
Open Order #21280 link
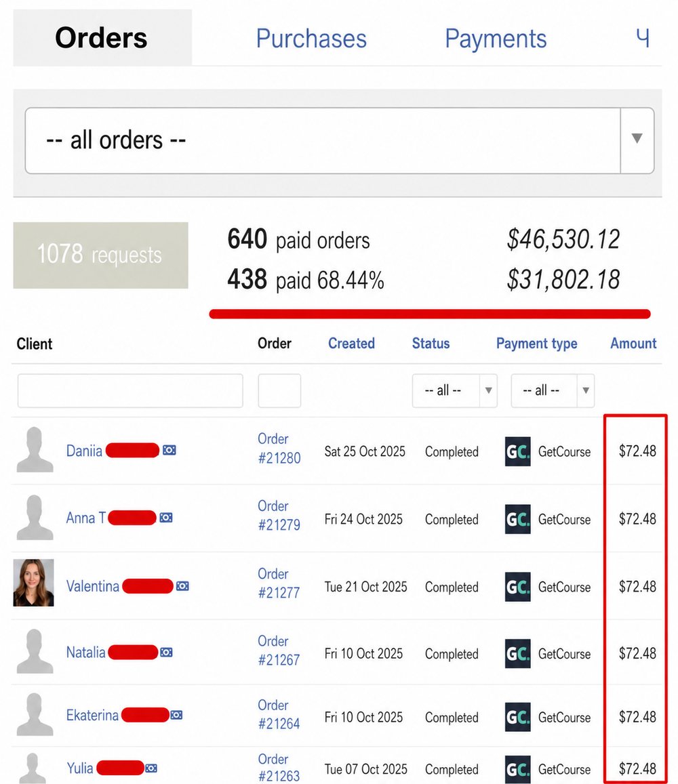click(279, 449)
